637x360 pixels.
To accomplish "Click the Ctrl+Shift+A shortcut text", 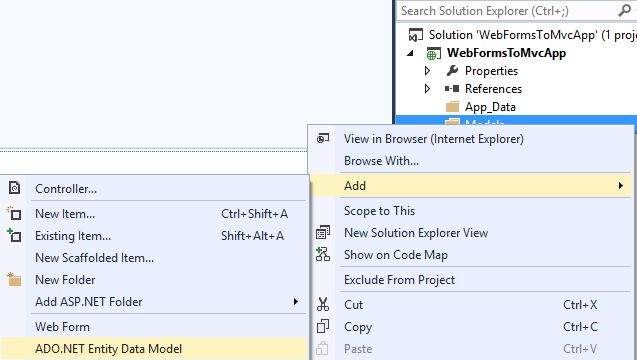I will 254,214.
